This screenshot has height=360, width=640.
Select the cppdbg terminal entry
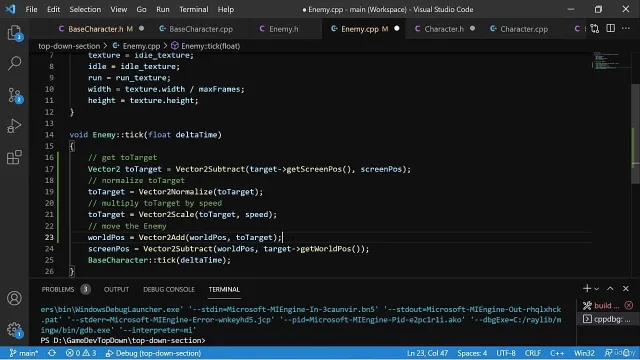click(607, 319)
